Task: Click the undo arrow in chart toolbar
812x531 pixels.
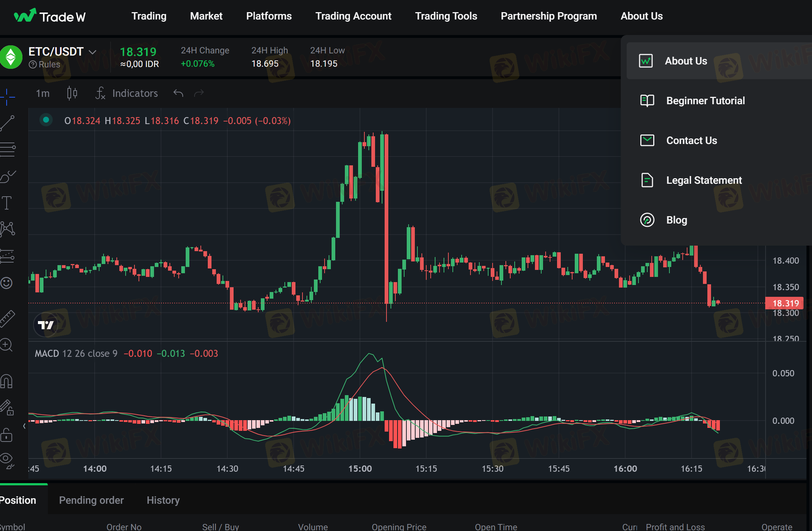Action: (x=178, y=93)
